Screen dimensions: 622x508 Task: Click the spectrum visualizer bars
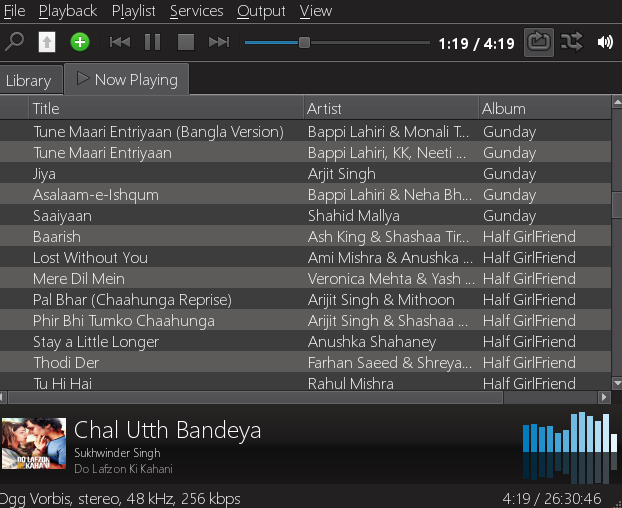570,448
